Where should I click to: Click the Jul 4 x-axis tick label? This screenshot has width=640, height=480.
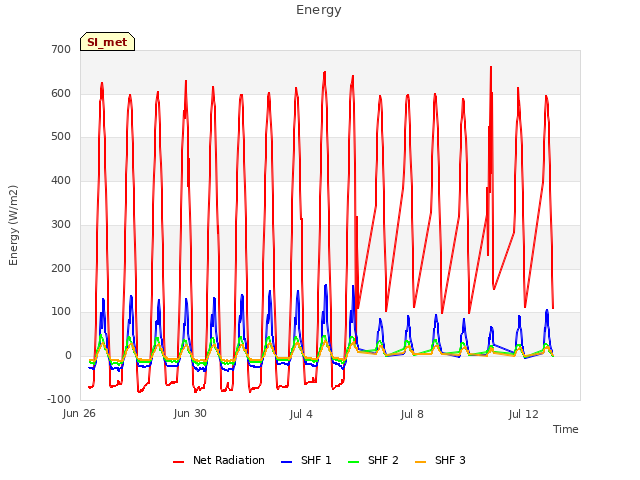(301, 414)
